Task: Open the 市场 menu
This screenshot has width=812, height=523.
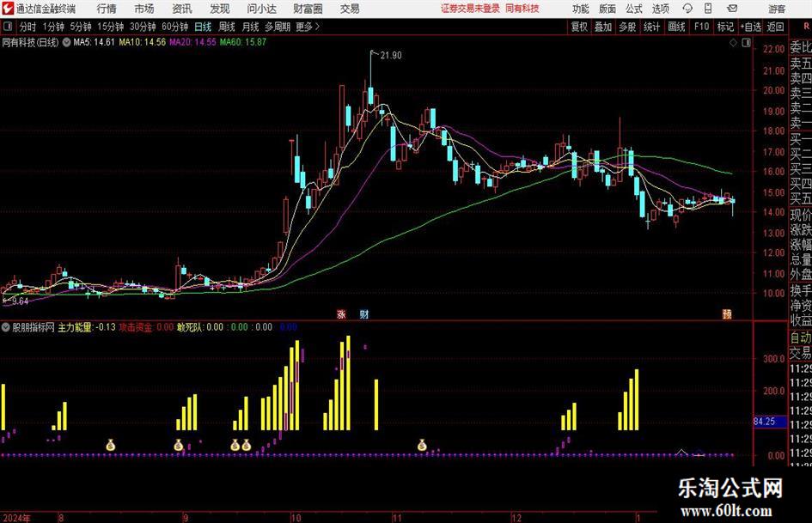Action: 144,9
